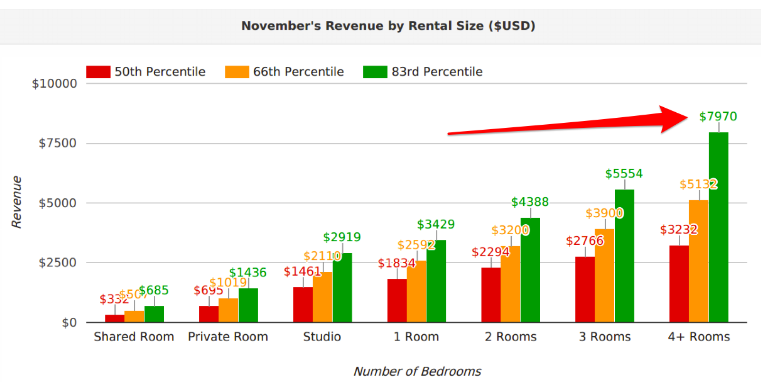Click the $5554 data label
This screenshot has height=388, width=761.
click(x=624, y=174)
